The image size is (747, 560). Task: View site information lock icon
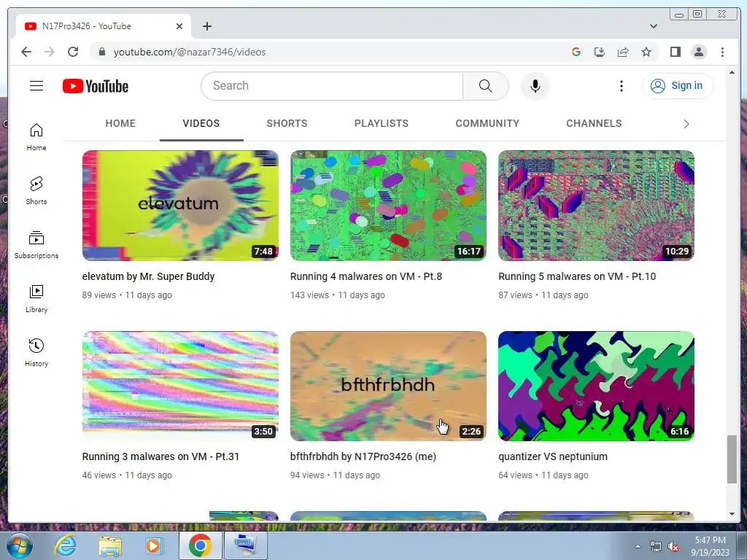[101, 52]
